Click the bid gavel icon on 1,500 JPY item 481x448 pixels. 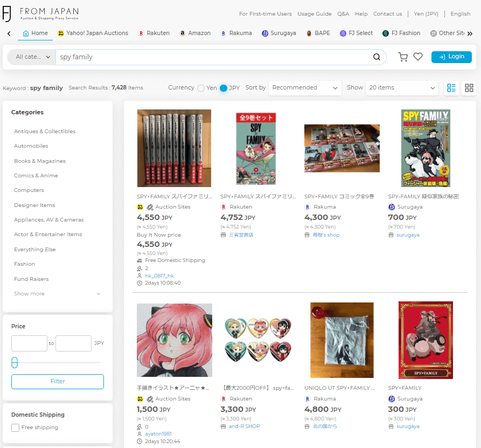140,427
